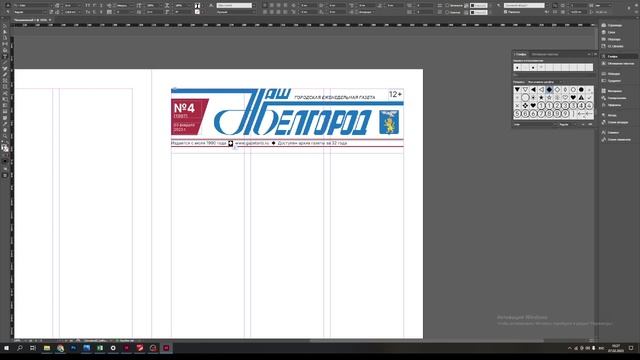
Task: Select the Rectangle Frame tool
Action: [x=5, y=80]
